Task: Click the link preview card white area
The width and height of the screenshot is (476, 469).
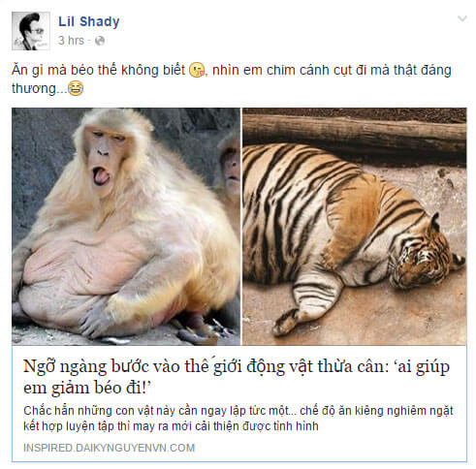Action: coord(239,404)
